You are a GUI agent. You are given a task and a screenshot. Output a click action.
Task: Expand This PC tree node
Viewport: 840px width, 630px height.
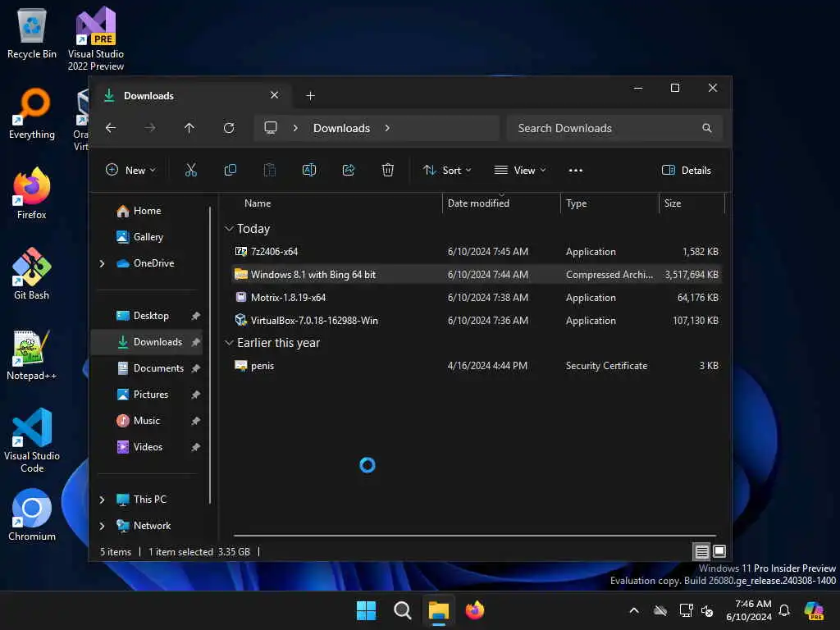point(103,500)
